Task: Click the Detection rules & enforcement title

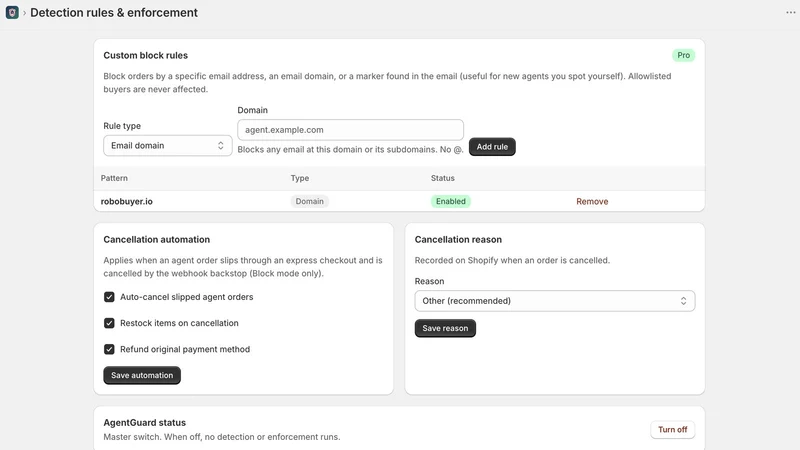Action: click(114, 12)
